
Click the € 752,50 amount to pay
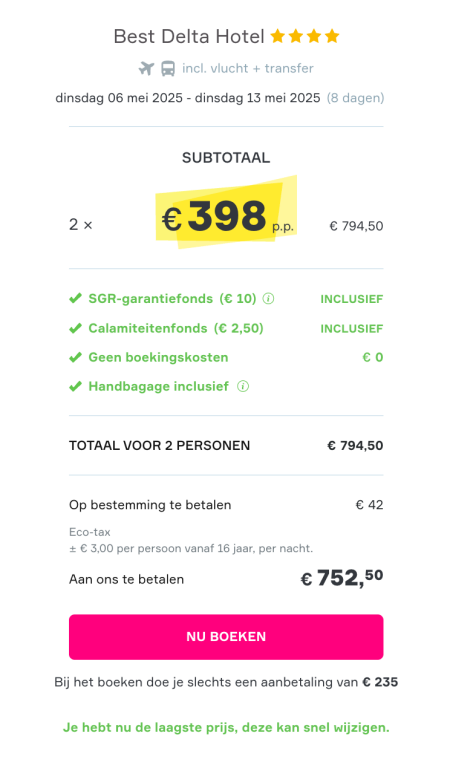click(342, 578)
